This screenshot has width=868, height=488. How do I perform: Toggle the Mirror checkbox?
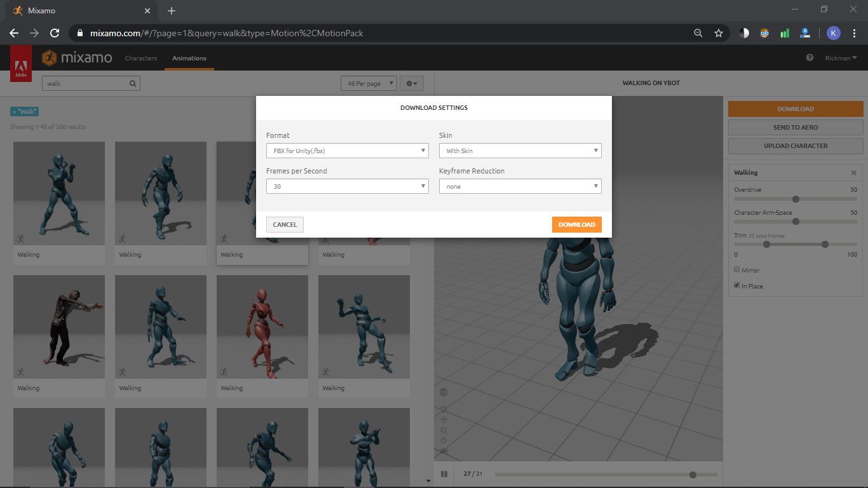[737, 269]
